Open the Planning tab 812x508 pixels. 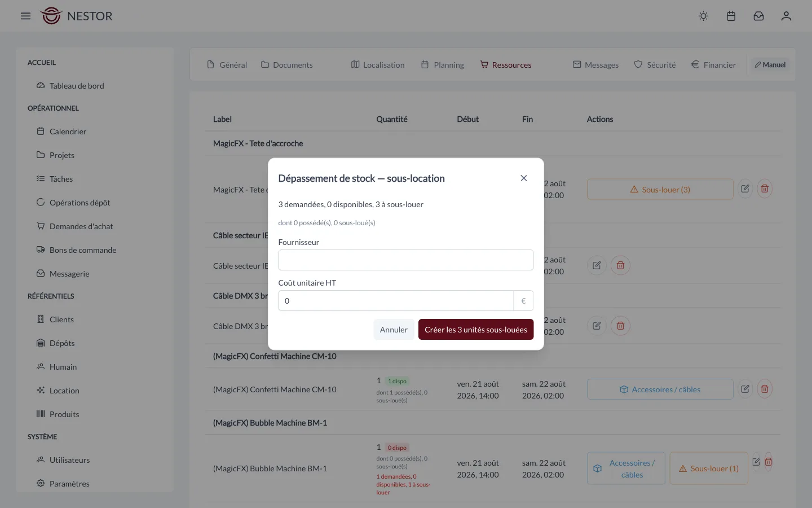coord(443,65)
